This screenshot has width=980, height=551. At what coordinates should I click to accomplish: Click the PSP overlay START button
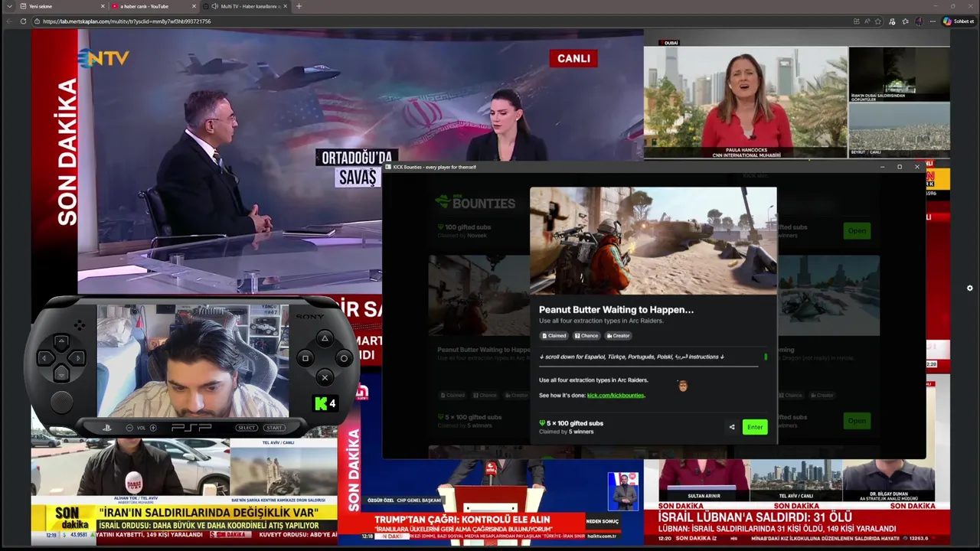pyautogui.click(x=274, y=428)
